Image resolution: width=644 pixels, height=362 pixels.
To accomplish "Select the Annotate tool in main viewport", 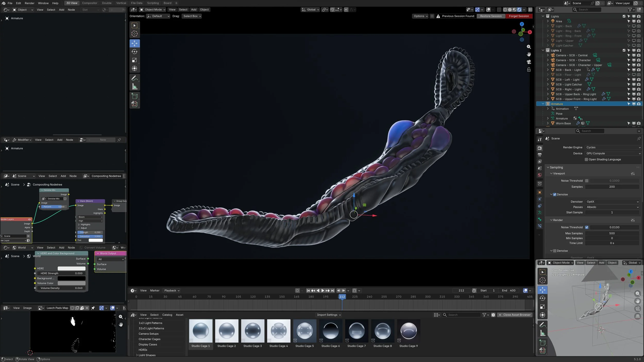I will click(x=134, y=78).
